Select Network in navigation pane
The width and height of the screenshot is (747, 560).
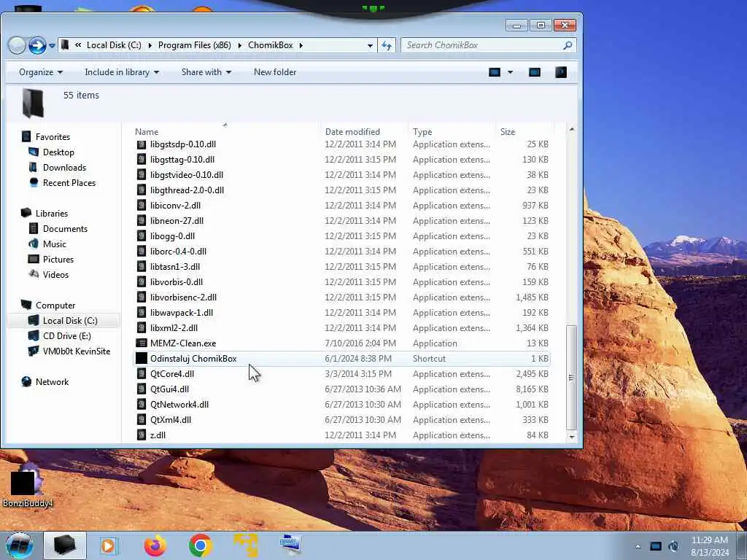pyautogui.click(x=52, y=382)
